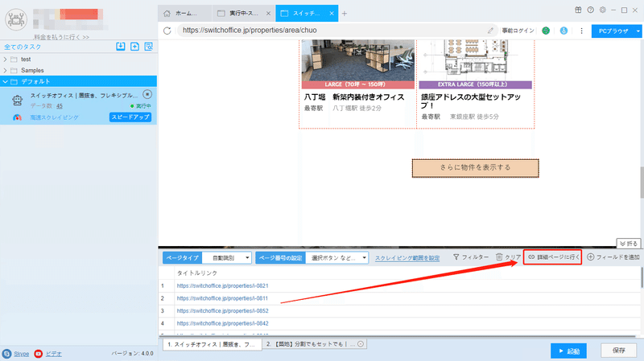The height and width of the screenshot is (361, 644).
Task: Close the 実行中 tab
Action: (268, 14)
